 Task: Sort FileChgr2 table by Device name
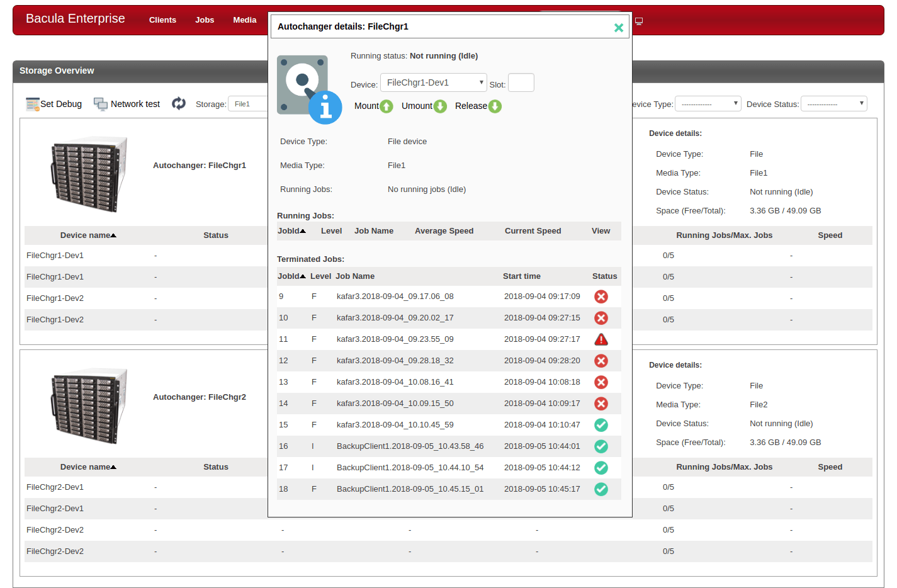tap(88, 467)
